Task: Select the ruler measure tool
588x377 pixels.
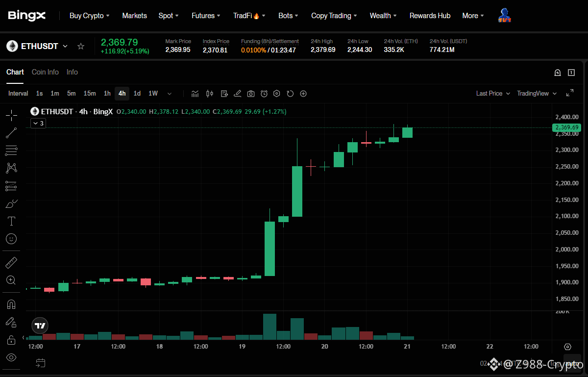Action: point(11,263)
